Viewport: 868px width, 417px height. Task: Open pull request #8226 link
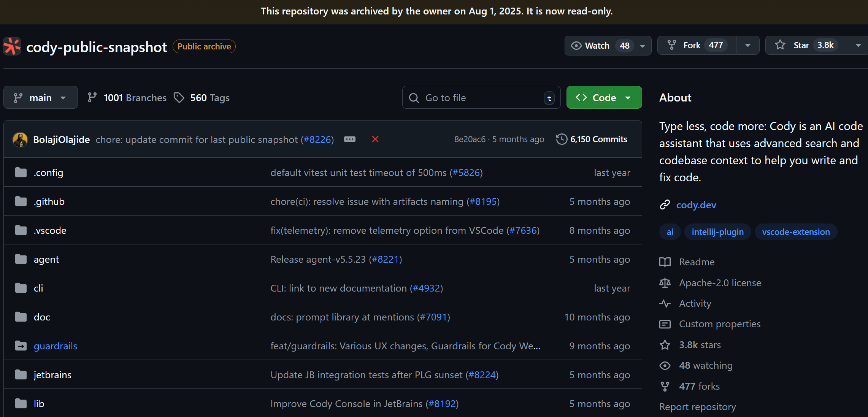[x=317, y=140]
